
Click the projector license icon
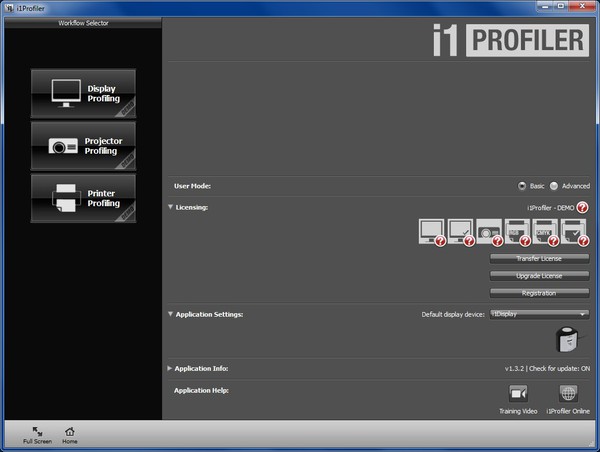pos(489,232)
